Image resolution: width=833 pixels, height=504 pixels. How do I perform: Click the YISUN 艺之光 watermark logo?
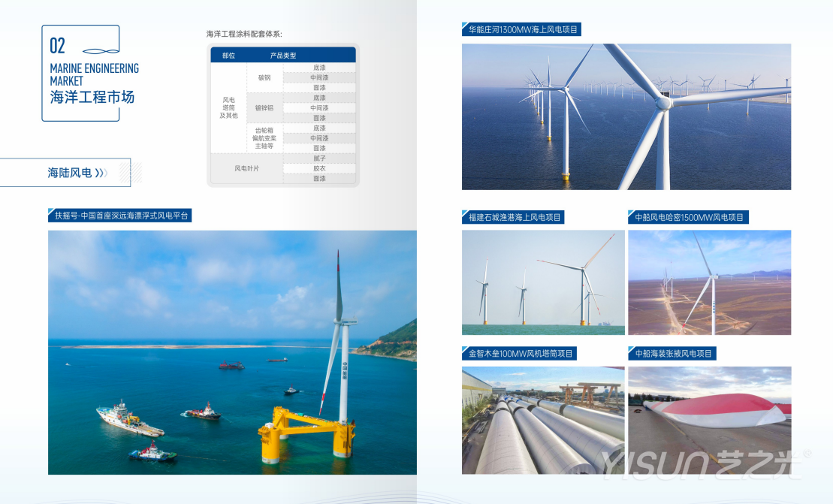click(701, 463)
